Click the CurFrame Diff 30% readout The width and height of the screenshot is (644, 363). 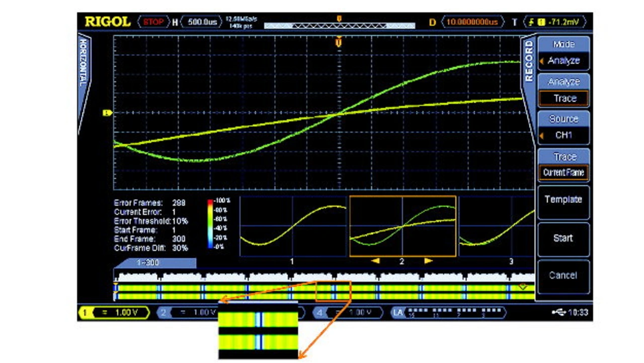151,248
